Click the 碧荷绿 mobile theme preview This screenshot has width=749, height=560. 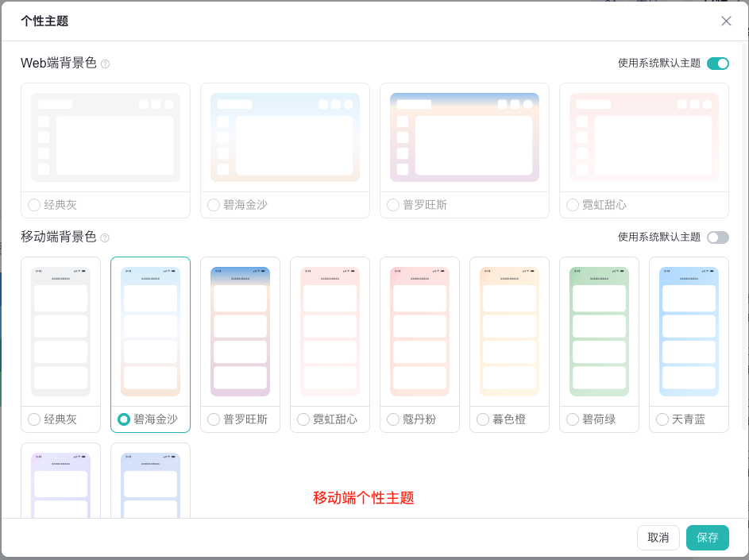(x=599, y=334)
